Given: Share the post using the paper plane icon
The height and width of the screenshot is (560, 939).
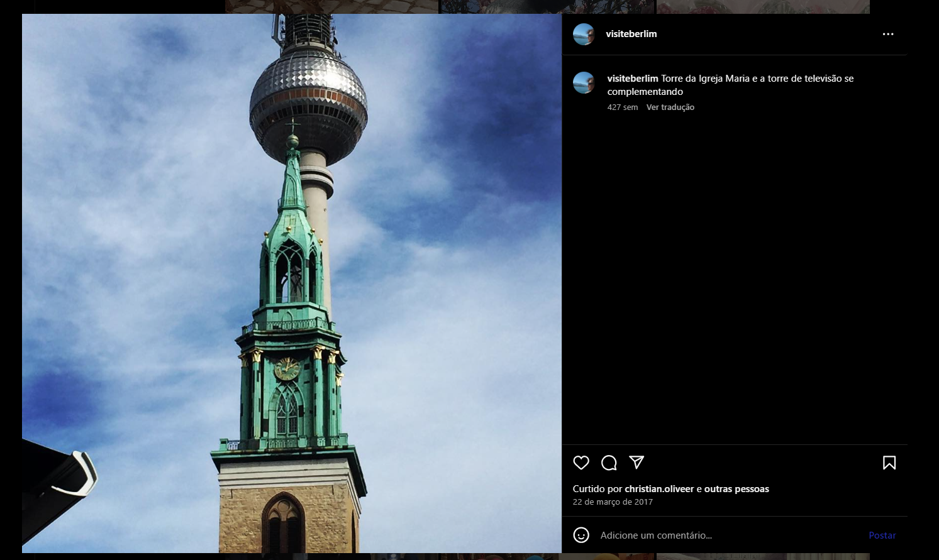Looking at the screenshot, I should [x=636, y=463].
